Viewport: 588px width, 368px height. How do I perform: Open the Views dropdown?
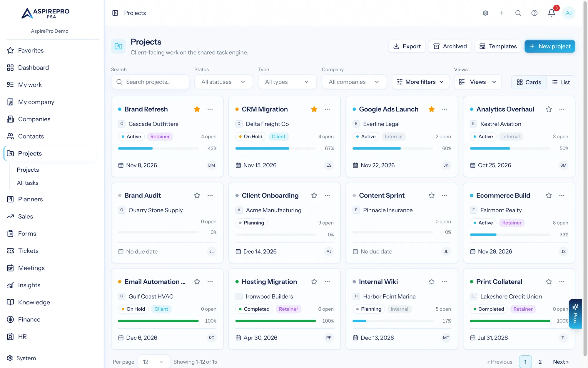pyautogui.click(x=478, y=82)
